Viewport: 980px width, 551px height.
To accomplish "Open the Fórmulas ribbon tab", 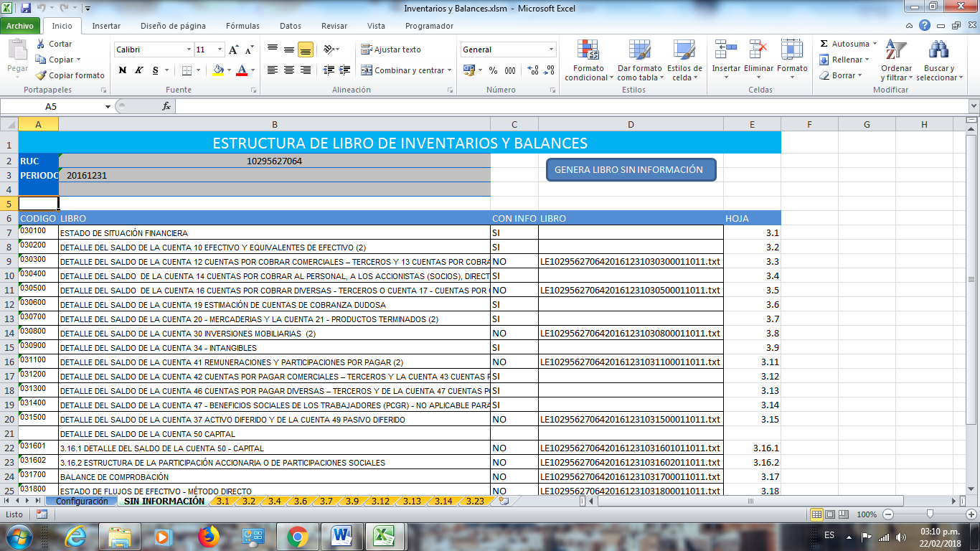I will [x=242, y=26].
